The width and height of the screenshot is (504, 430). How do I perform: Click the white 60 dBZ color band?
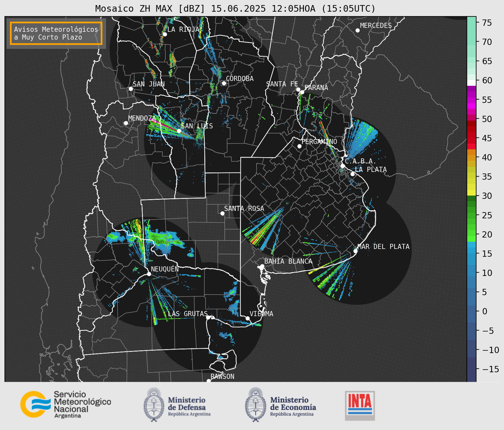tap(471, 83)
